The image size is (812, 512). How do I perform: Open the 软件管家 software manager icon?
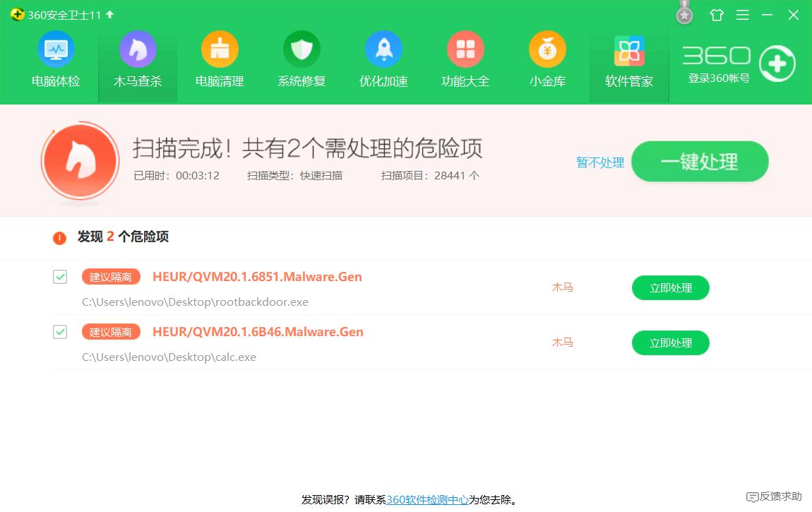(x=628, y=49)
